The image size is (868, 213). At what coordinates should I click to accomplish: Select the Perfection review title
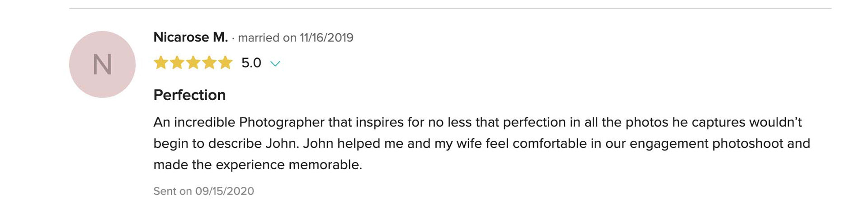click(189, 95)
